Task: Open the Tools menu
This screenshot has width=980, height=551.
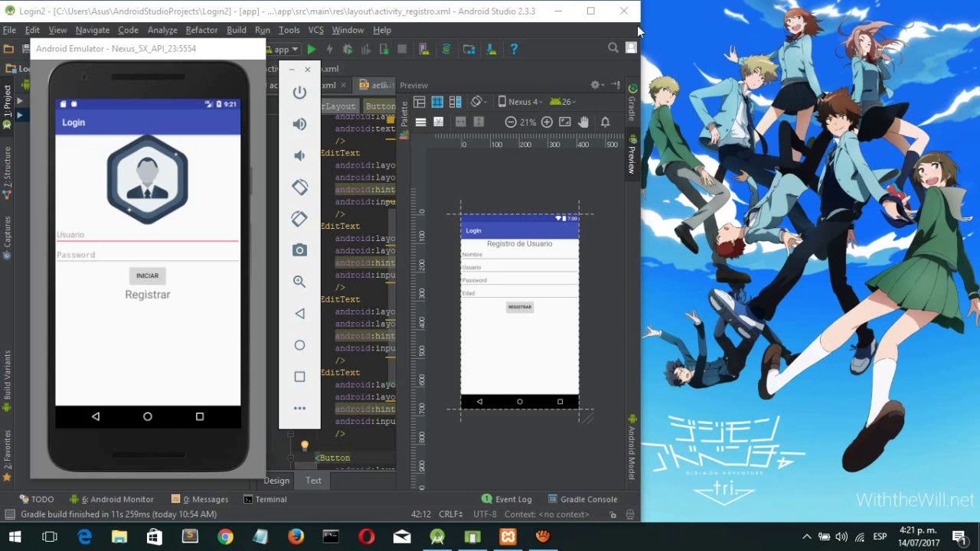Action: tap(289, 30)
